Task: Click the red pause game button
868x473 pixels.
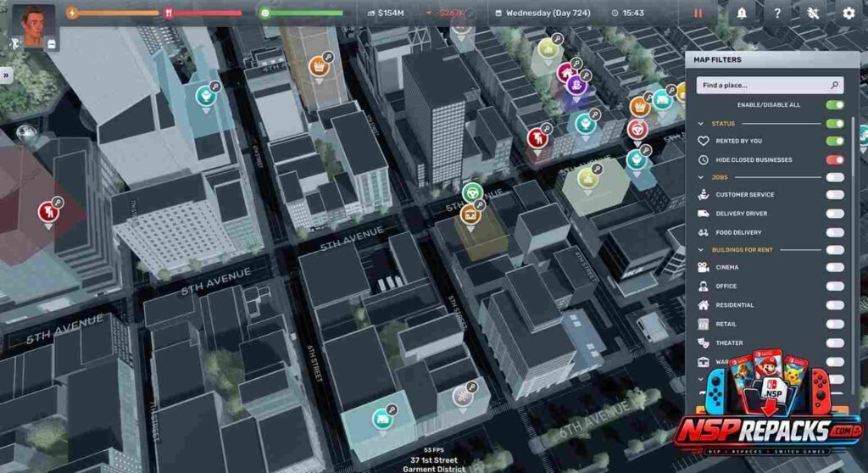Action: (698, 14)
